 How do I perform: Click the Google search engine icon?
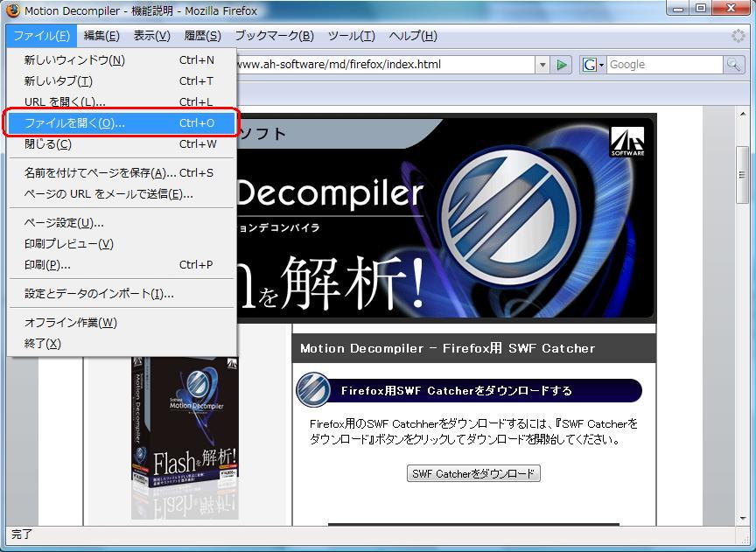[x=589, y=65]
